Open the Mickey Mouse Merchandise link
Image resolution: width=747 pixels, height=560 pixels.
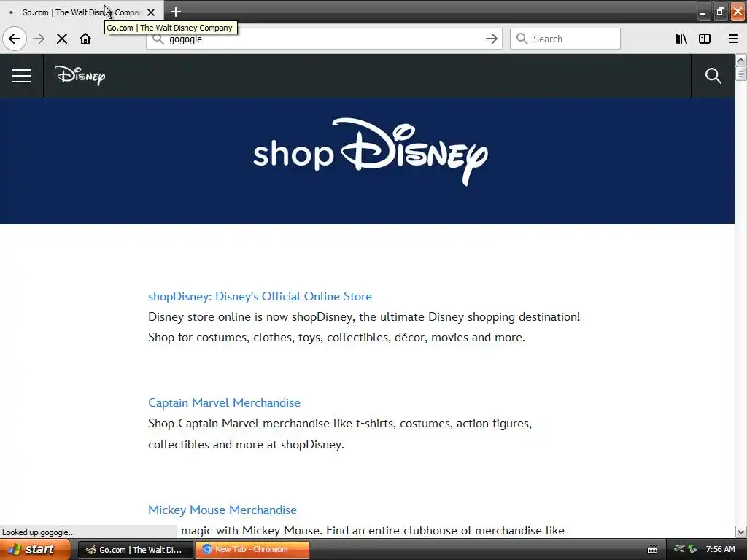click(x=222, y=510)
